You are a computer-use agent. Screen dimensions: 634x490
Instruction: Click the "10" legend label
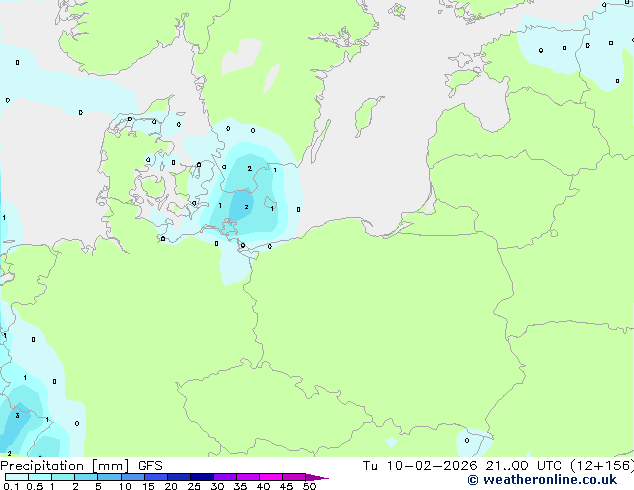125,486
